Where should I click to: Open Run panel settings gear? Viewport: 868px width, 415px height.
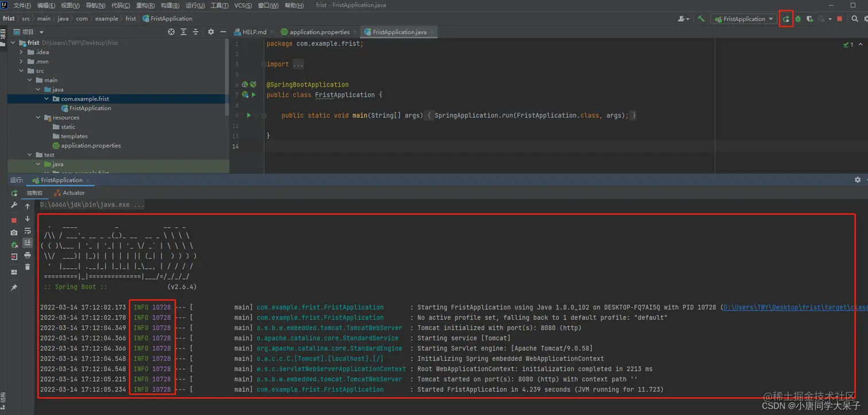coord(858,180)
